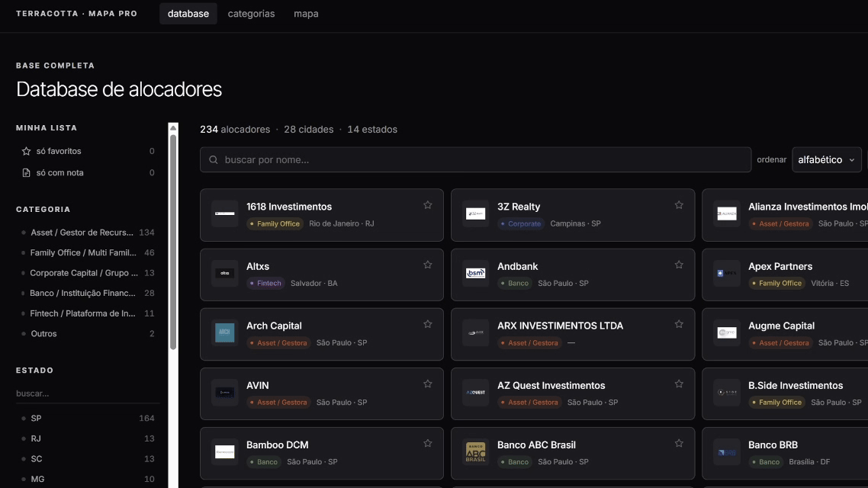868x488 pixels.
Task: Click the 1618 Investimentos logo thumbnail
Action: tap(225, 213)
